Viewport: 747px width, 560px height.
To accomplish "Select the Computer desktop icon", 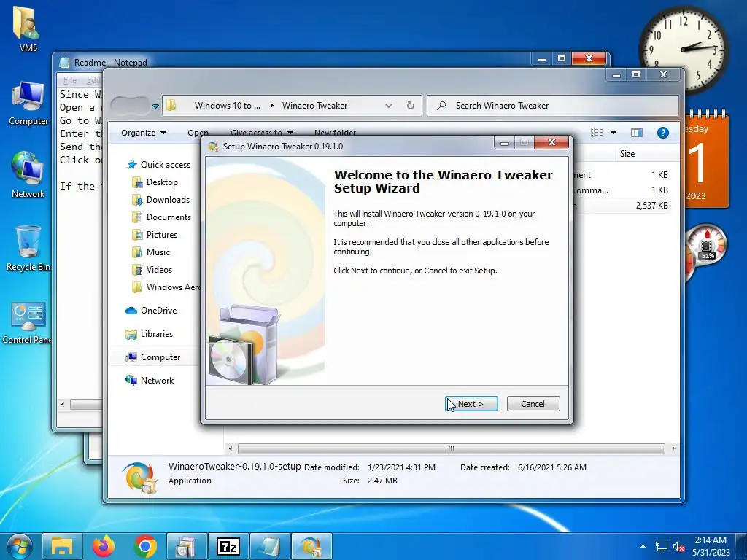I will 28,104.
